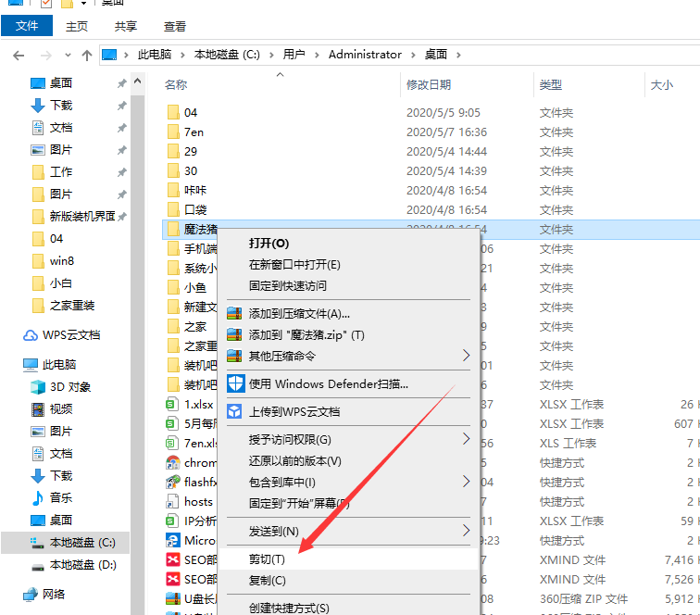700x615 pixels.
Task: Open the 主页 ribbon tab
Action: [x=77, y=26]
